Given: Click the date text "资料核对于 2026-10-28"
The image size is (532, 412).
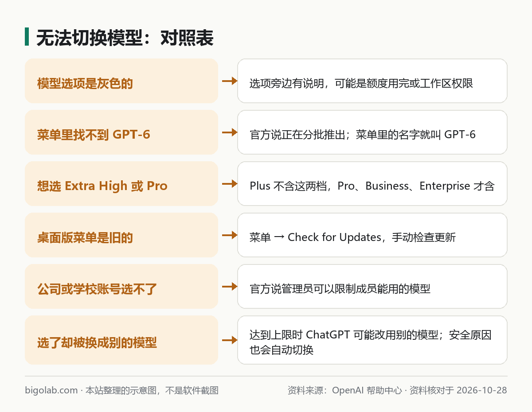Looking at the screenshot, I should coord(458,390).
